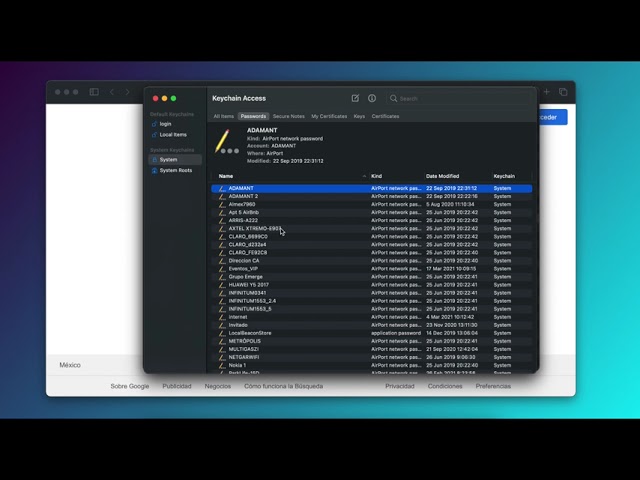Show the tab overview in Safari
This screenshot has height=480, width=640.
coord(563,92)
